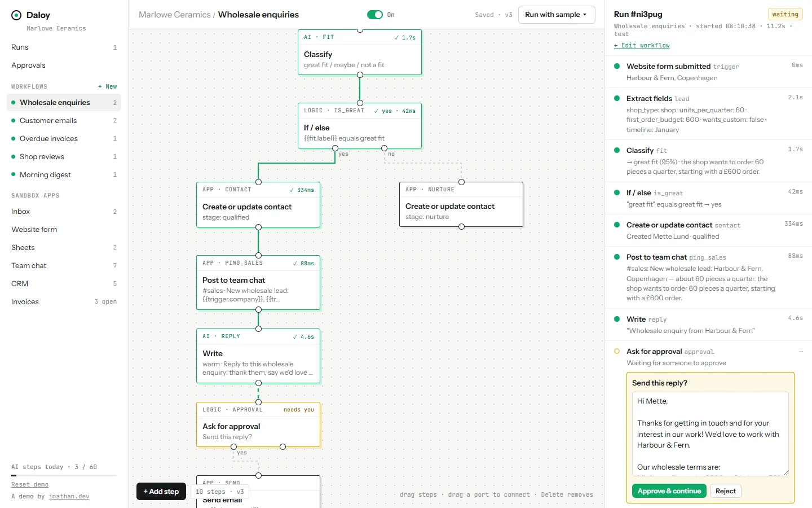Click the Reject button
The image size is (812, 508).
[726, 491]
